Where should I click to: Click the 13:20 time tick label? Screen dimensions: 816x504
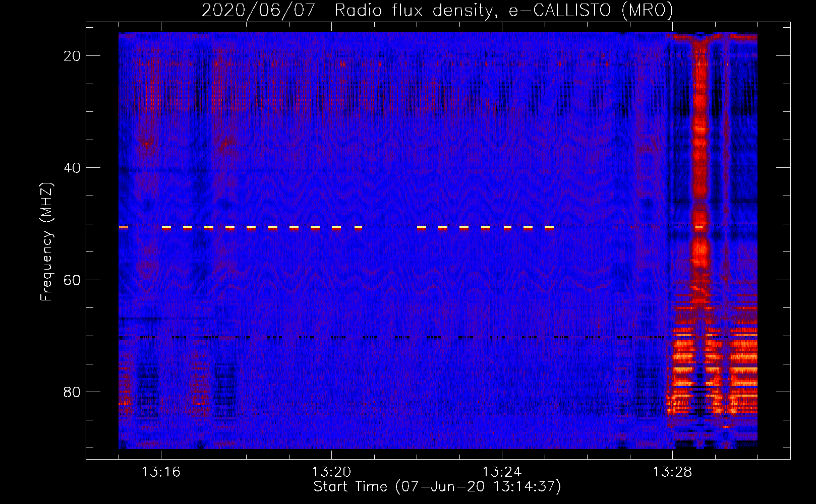pyautogui.click(x=331, y=472)
